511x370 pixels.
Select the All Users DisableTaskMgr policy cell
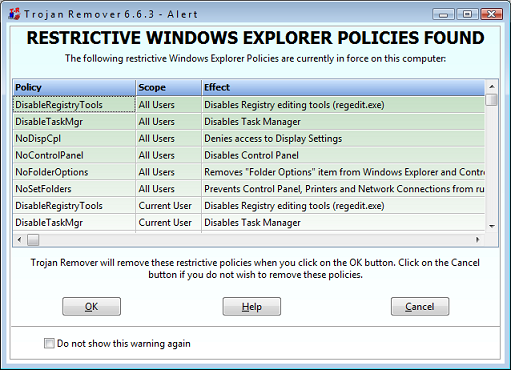(74, 122)
